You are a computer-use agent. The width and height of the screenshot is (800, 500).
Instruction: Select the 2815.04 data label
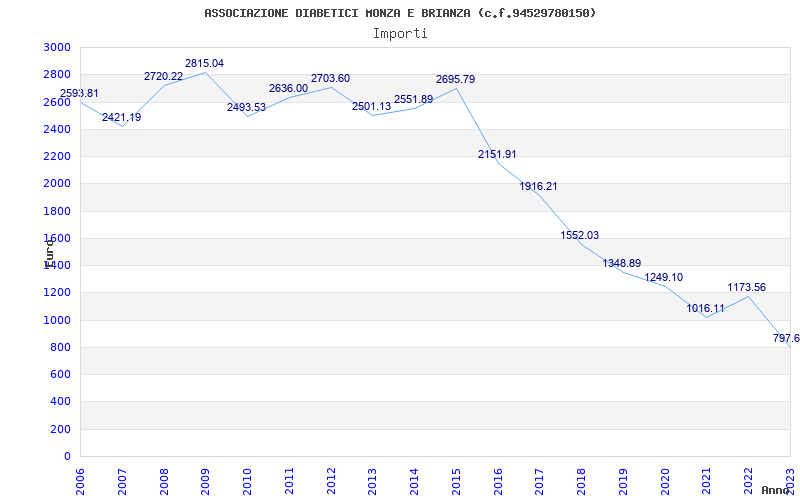(x=204, y=63)
